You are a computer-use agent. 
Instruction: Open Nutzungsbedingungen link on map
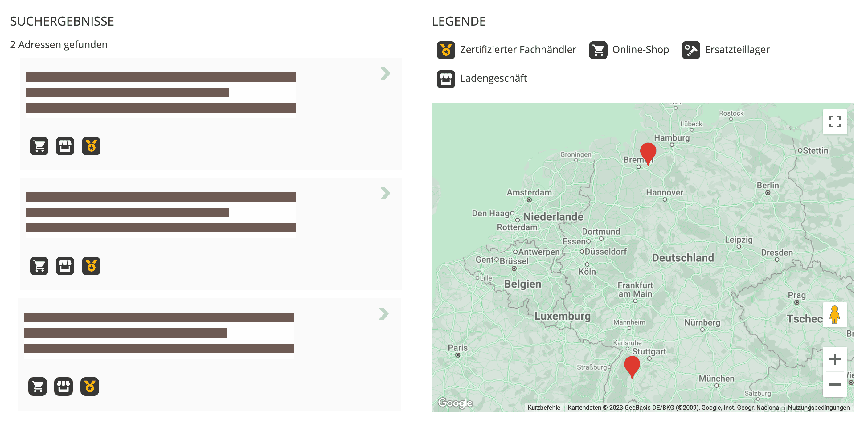tap(818, 408)
